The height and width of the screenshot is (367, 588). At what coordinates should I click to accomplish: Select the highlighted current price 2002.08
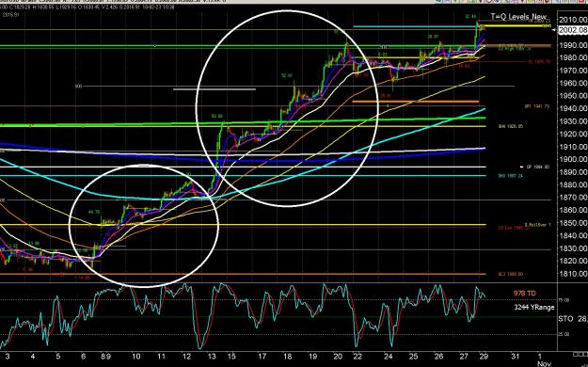[573, 30]
